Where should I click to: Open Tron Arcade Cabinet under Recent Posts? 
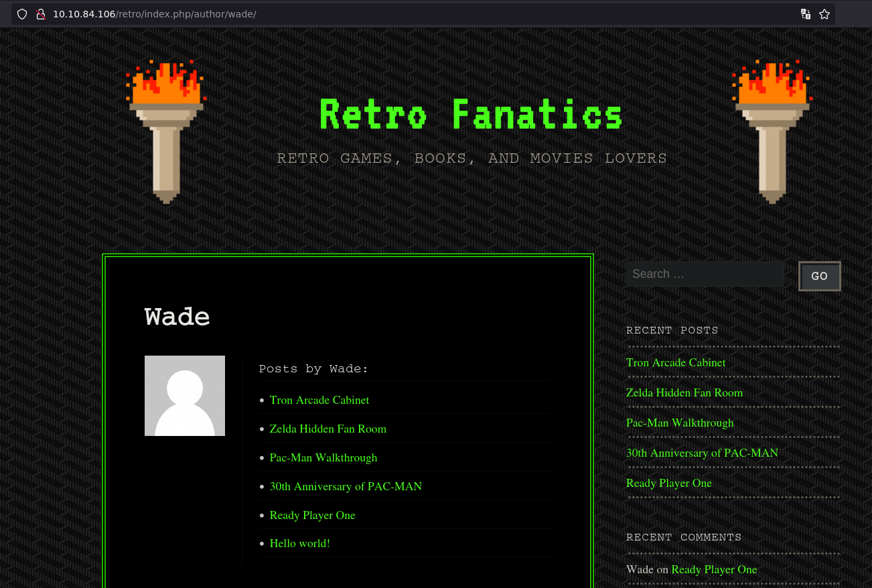pos(675,362)
